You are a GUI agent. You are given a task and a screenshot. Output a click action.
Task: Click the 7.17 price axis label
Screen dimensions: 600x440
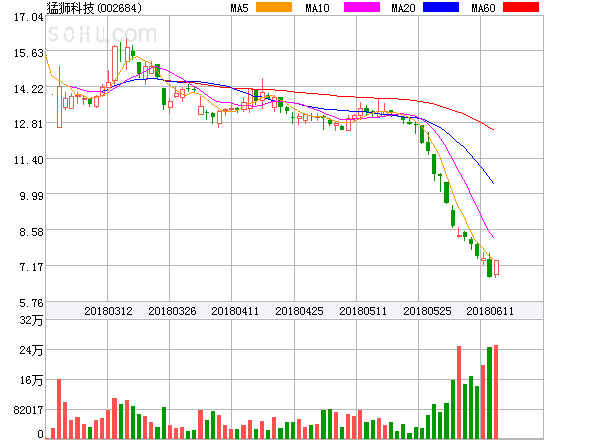(x=31, y=267)
